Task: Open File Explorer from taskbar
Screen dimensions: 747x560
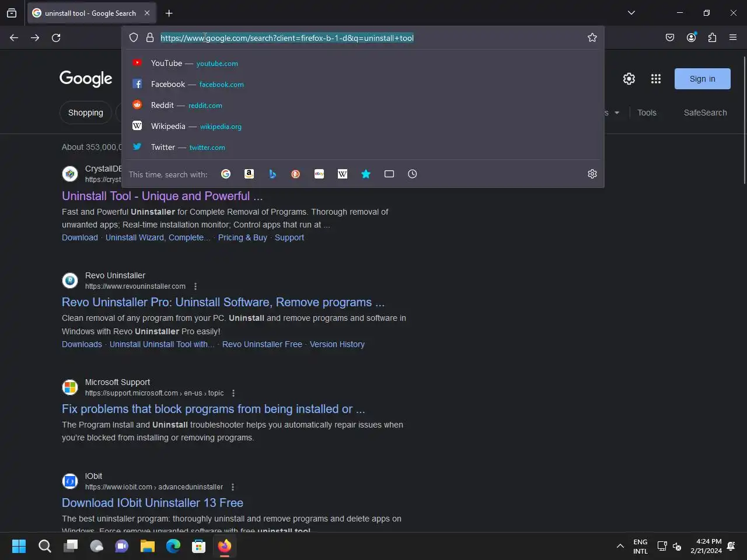Action: pos(147,547)
